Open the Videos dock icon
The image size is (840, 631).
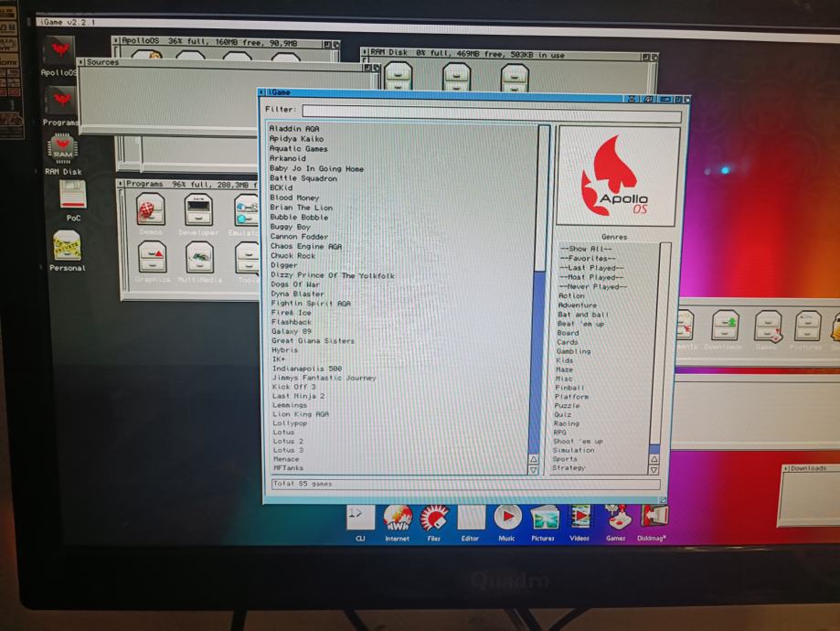coord(579,519)
